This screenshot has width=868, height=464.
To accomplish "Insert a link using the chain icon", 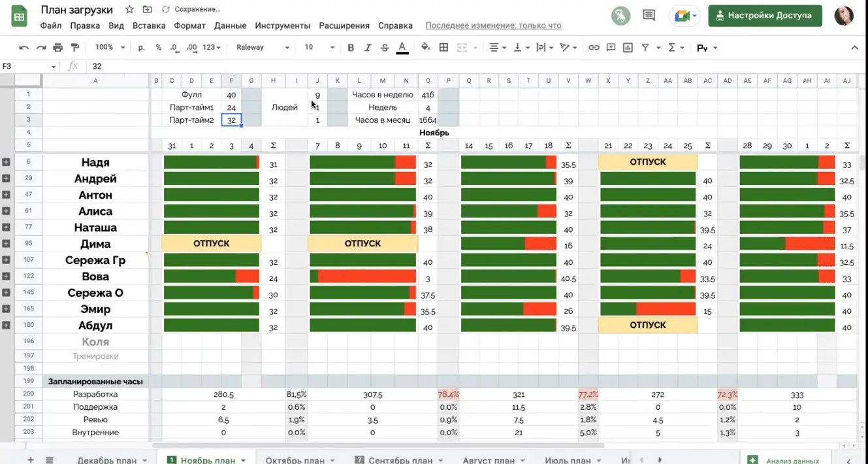I will [x=594, y=48].
